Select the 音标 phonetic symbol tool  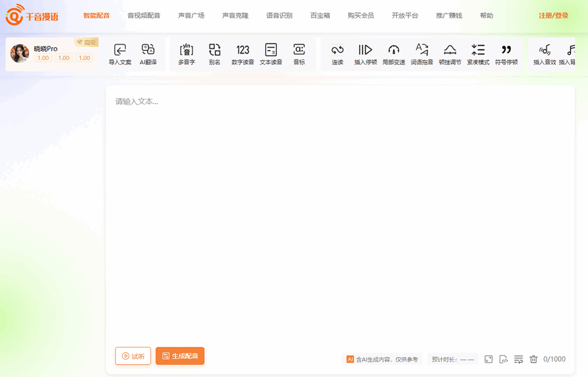point(299,54)
